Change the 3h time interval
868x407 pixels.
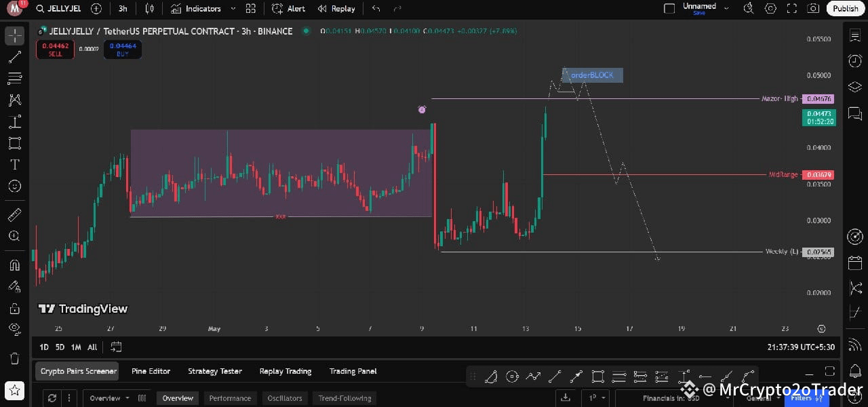123,9
